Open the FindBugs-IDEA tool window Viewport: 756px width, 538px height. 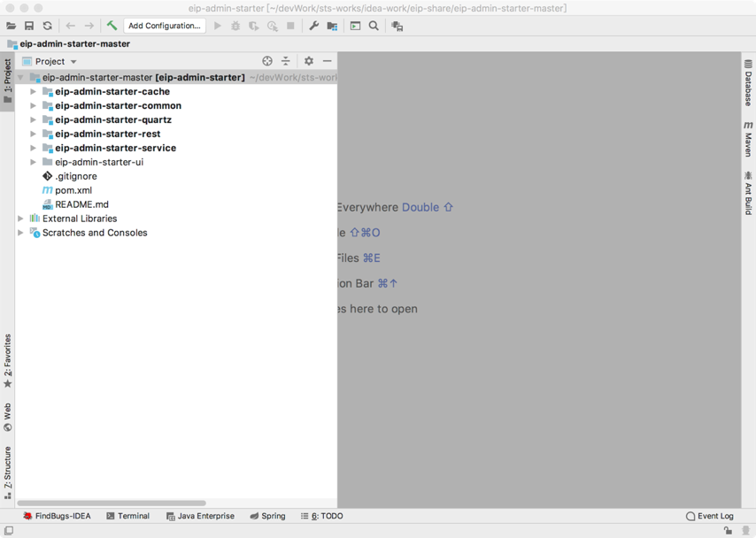[x=57, y=516]
